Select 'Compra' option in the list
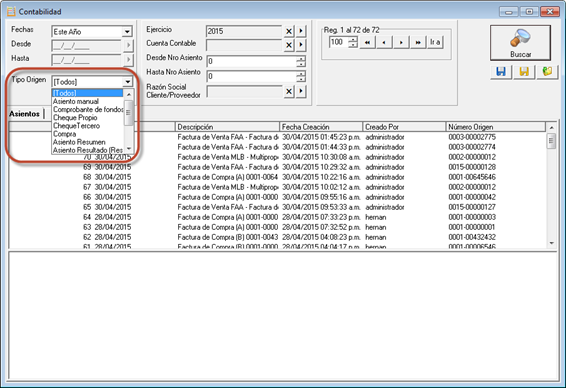This screenshot has width=566, height=388. point(88,134)
